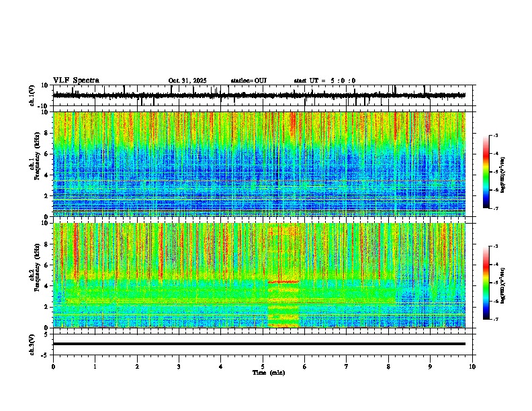This screenshot has height=411, width=532.
Task: Click the ch.1 spectrogram color bar
Action: pyautogui.click(x=486, y=172)
